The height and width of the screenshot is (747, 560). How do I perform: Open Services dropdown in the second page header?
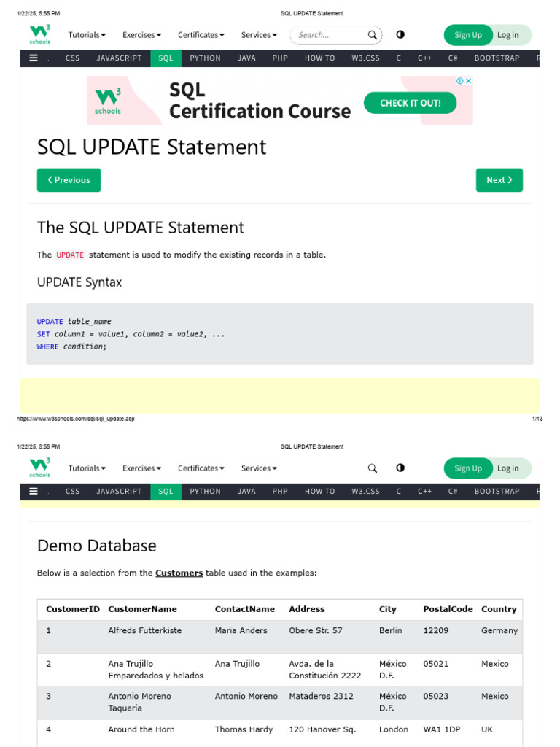(259, 468)
